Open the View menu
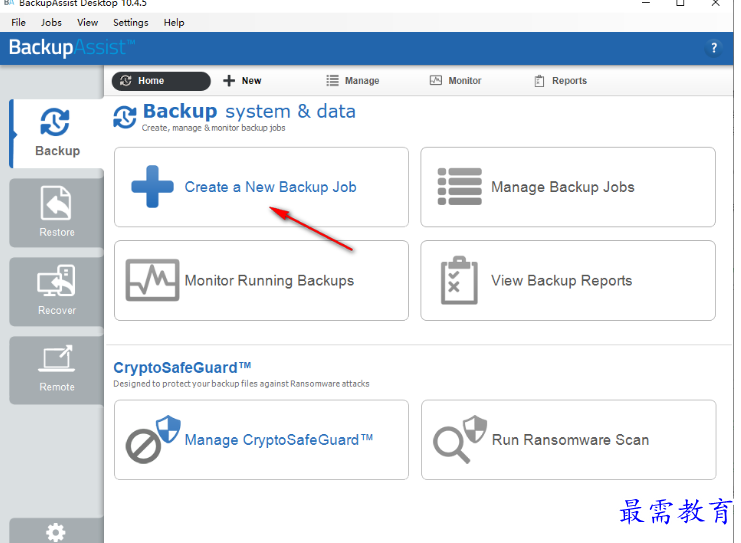This screenshot has width=741, height=543. tap(87, 23)
